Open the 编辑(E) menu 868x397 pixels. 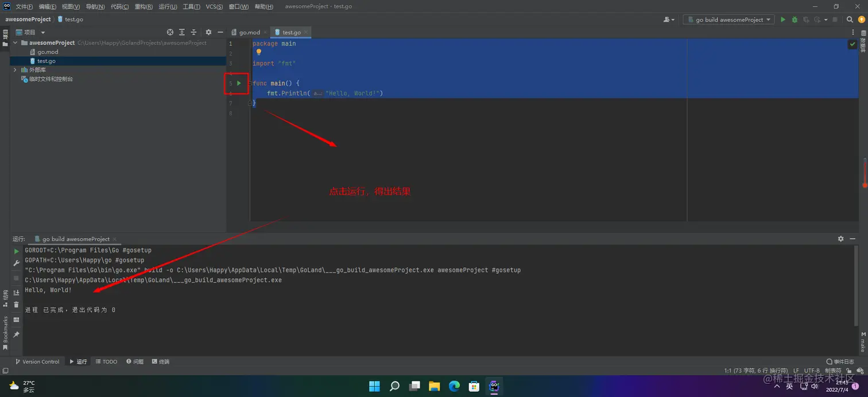tap(48, 6)
